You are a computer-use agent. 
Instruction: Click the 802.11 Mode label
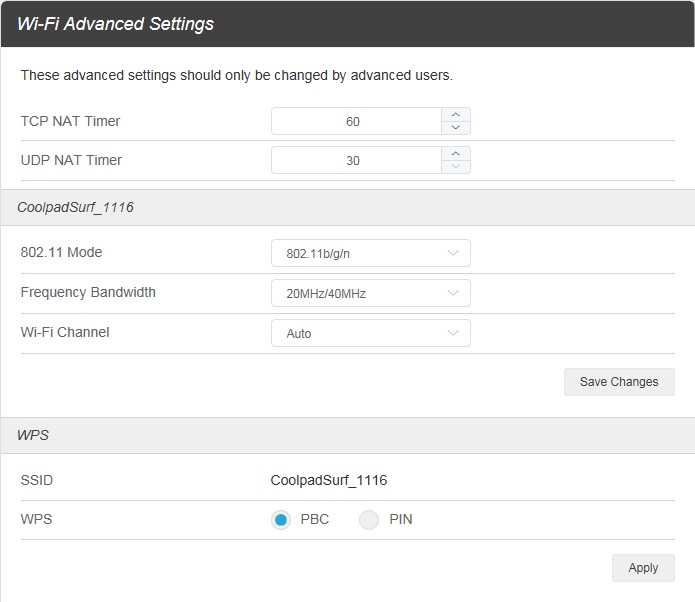click(x=62, y=253)
